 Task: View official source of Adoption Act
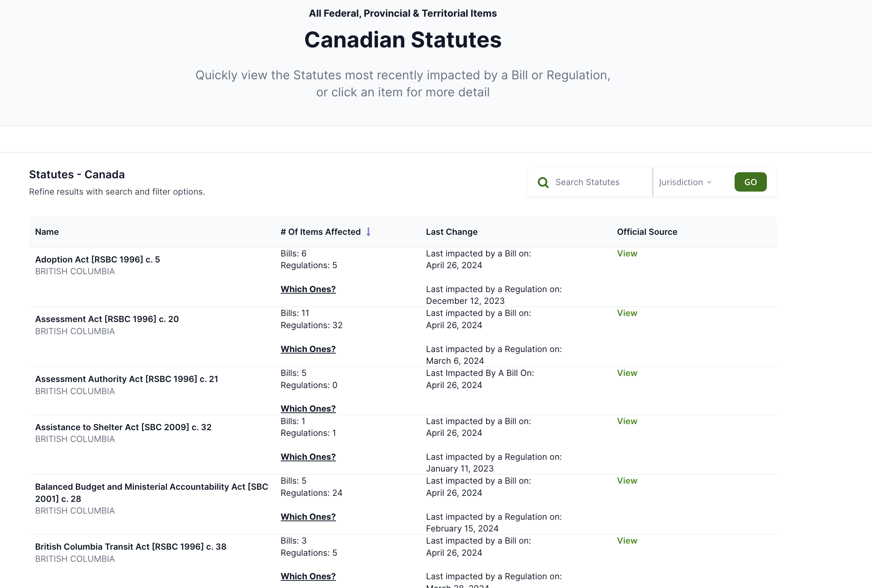coord(627,253)
